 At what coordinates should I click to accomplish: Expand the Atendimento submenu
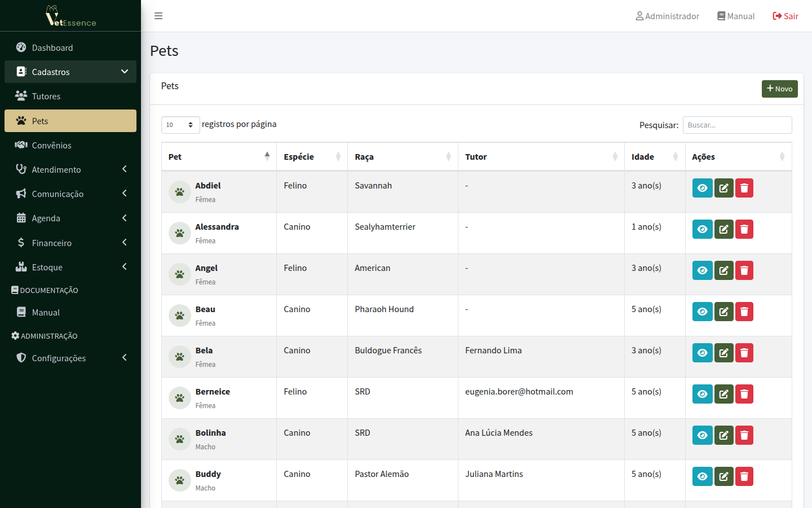point(70,169)
